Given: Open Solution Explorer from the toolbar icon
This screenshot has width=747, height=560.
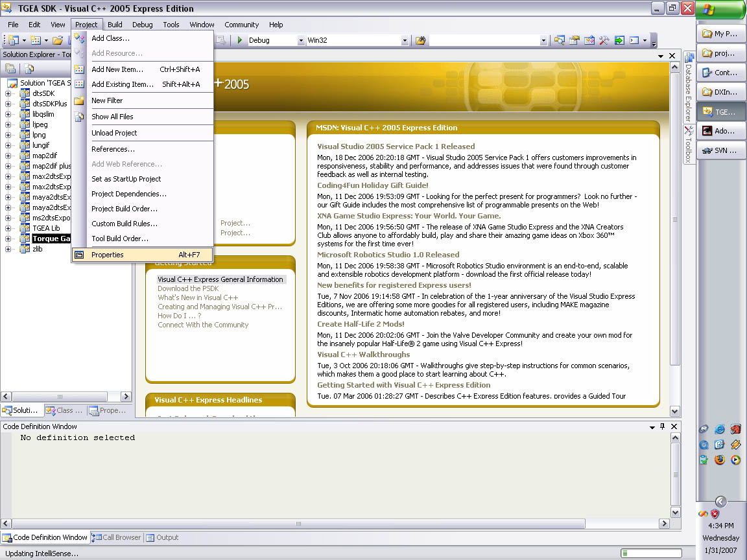Looking at the screenshot, I should [x=560, y=40].
